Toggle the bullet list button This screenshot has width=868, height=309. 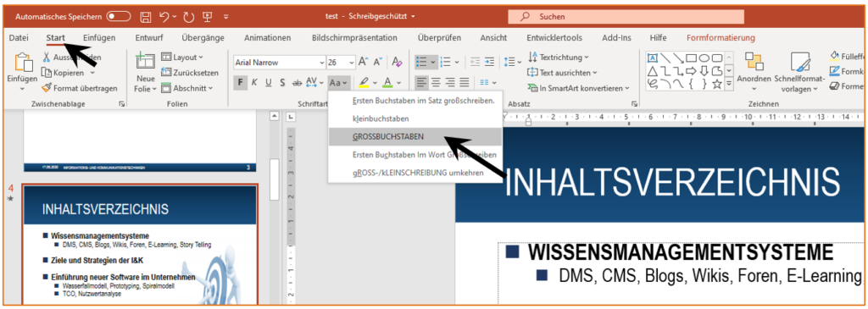(x=422, y=62)
